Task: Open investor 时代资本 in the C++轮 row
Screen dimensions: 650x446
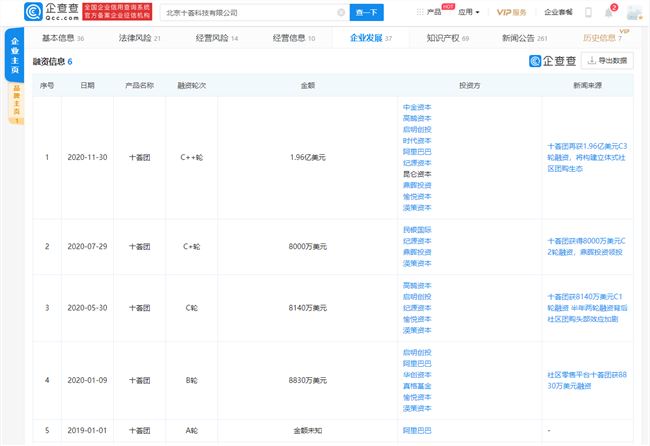Action: coord(417,141)
